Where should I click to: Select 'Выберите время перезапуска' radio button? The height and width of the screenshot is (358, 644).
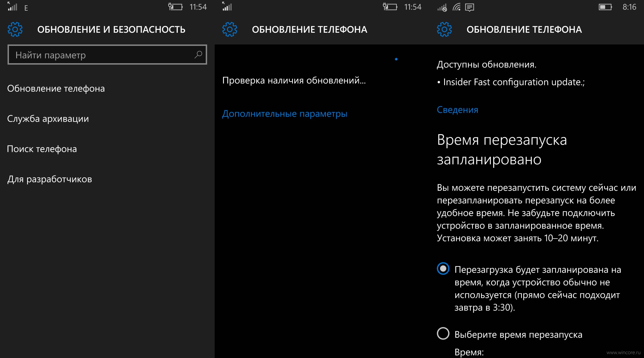[x=443, y=333]
